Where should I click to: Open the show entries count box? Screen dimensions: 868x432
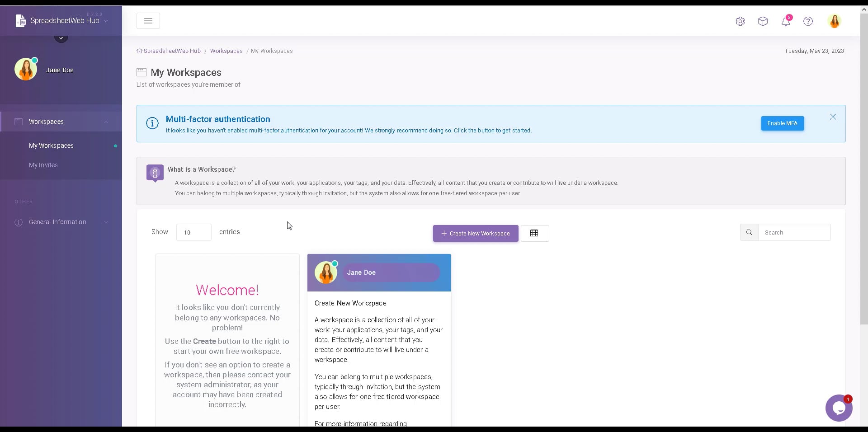pyautogui.click(x=194, y=232)
